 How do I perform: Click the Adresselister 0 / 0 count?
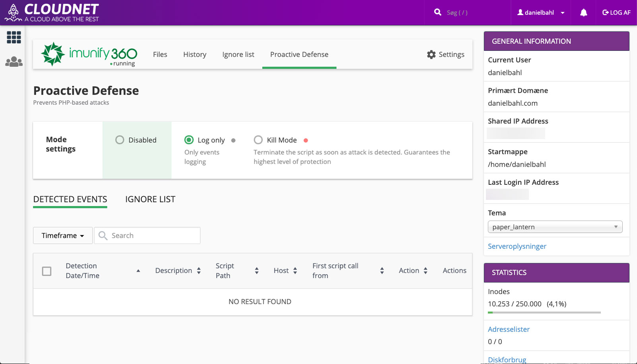(x=495, y=342)
